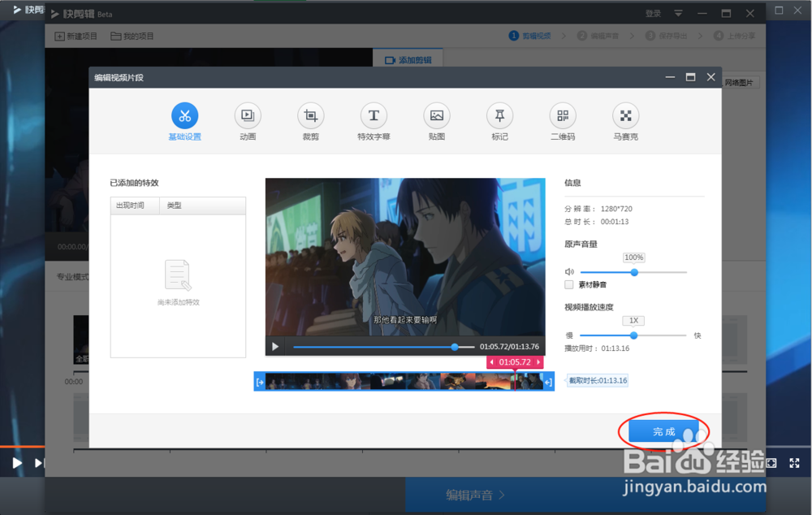Go to step 1 剪辑视频

[529, 36]
